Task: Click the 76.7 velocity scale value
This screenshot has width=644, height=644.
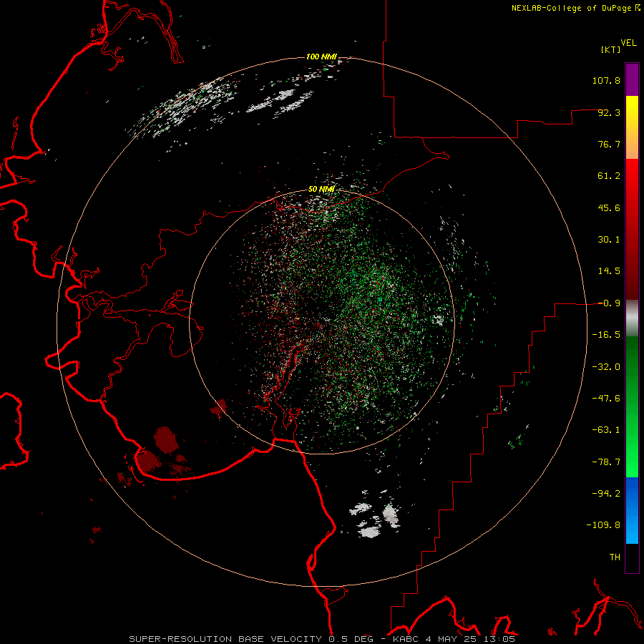Action: click(x=609, y=144)
